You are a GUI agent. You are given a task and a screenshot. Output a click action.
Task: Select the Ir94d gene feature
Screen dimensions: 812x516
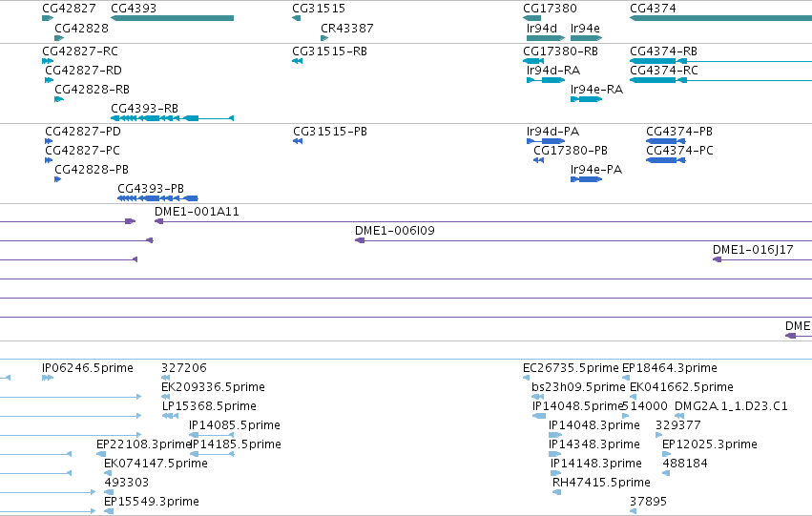545,38
